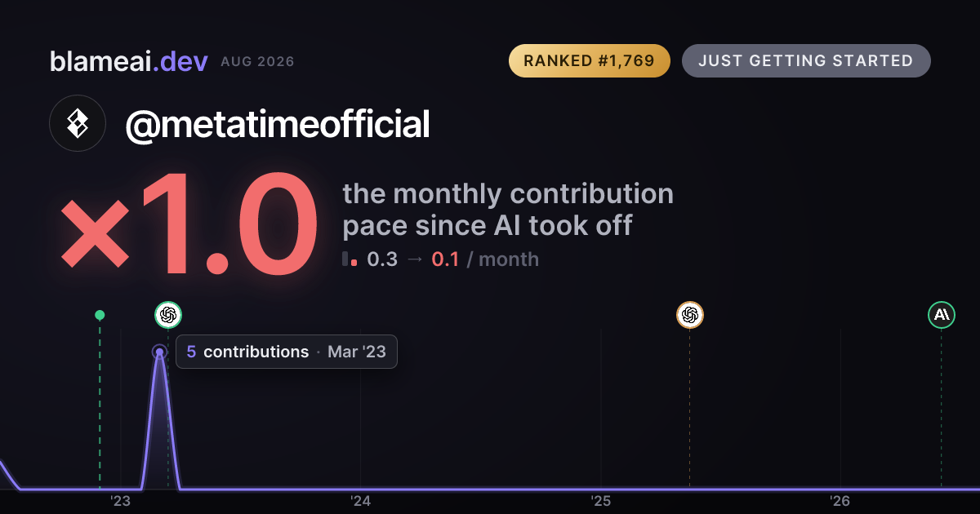Click the 5 contributions Mar '23 tooltip
Viewport: 980px width, 514px height.
pos(287,352)
